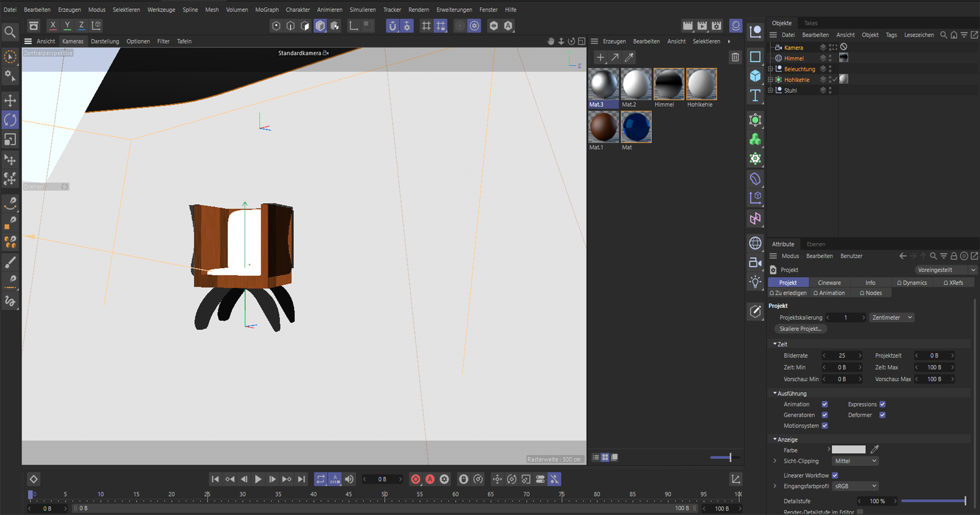Toggle the Deformer checkbox

click(882, 415)
